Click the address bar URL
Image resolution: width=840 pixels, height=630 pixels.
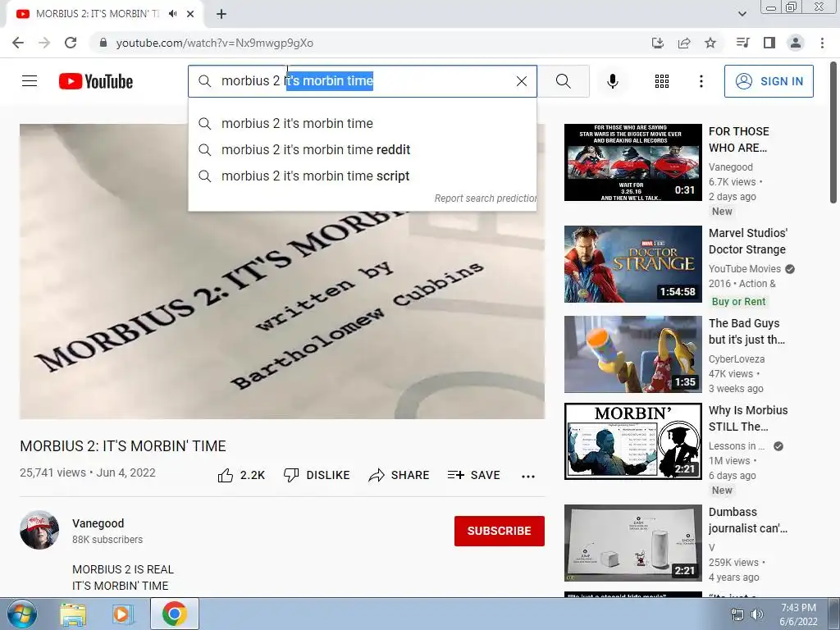tap(215, 43)
